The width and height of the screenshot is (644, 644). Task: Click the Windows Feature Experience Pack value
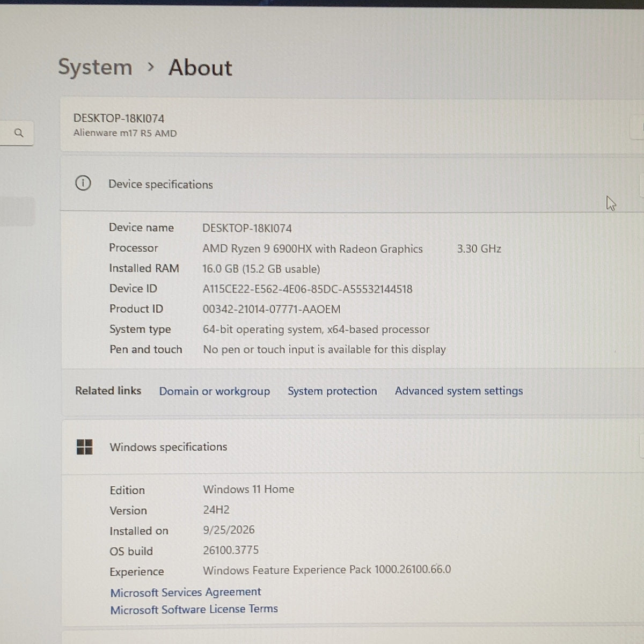tap(327, 569)
